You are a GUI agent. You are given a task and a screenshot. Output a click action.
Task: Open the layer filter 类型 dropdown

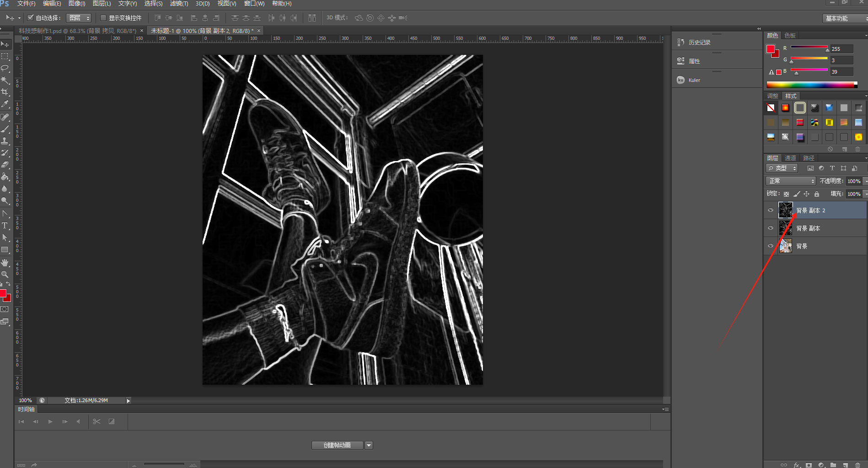point(782,168)
